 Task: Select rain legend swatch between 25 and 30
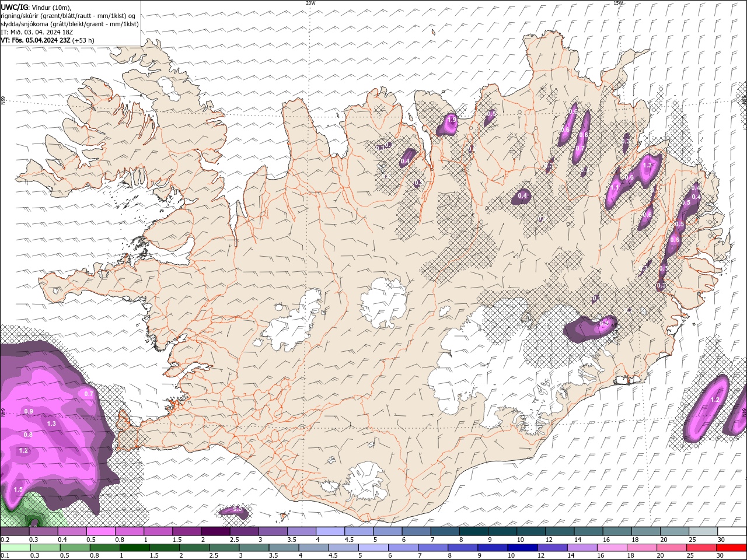point(702,548)
